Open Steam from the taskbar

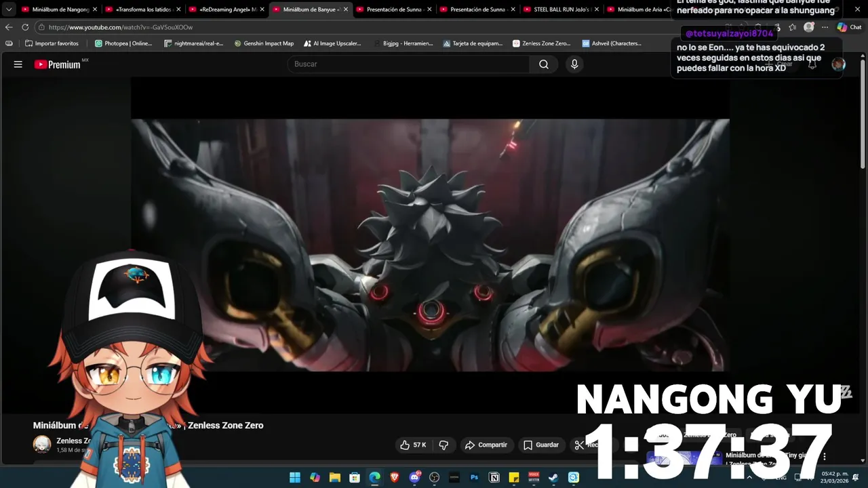point(553,478)
